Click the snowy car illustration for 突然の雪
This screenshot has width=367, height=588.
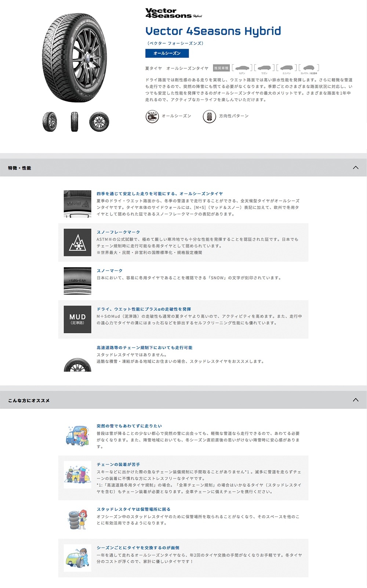(77, 436)
